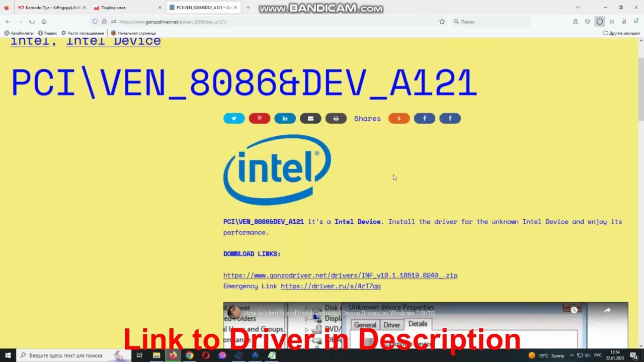
Task: Go back with browser back arrow
Action: tap(8, 22)
